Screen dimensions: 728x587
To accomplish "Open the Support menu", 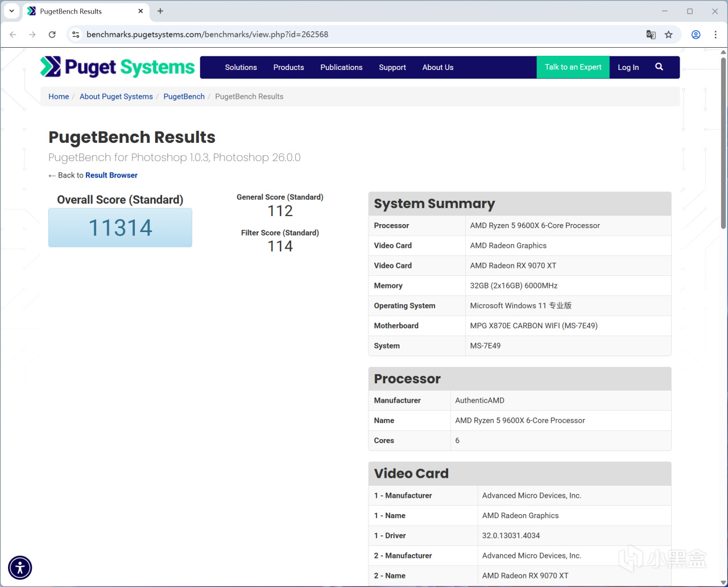I will tap(392, 67).
